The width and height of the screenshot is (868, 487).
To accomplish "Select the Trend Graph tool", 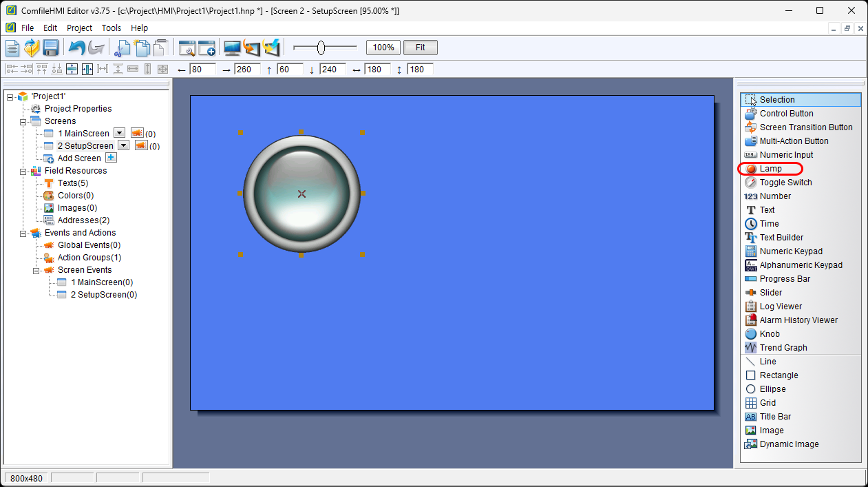I will (783, 348).
